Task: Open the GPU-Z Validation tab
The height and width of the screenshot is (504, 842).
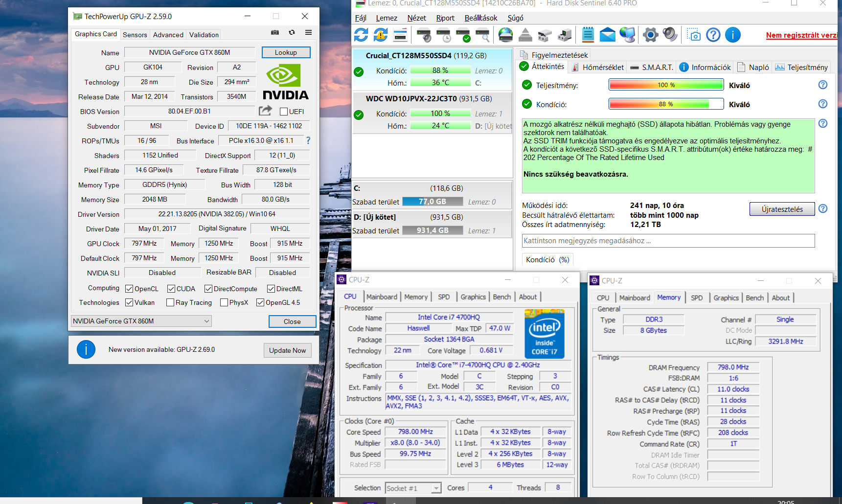Action: pos(204,35)
